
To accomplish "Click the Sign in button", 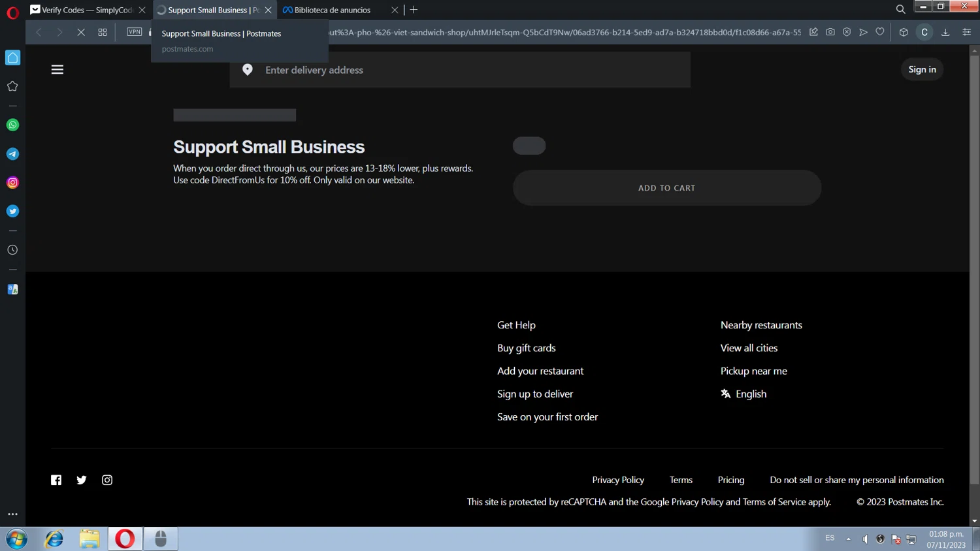I will [x=922, y=69].
